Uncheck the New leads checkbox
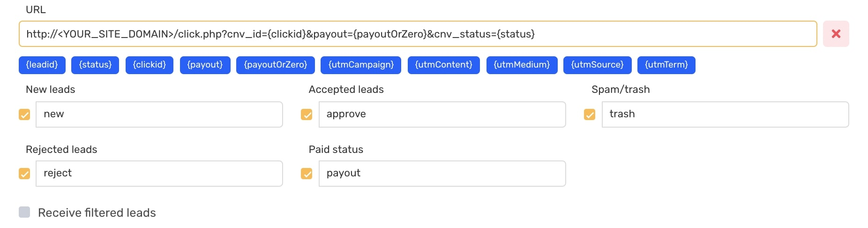 click(24, 114)
